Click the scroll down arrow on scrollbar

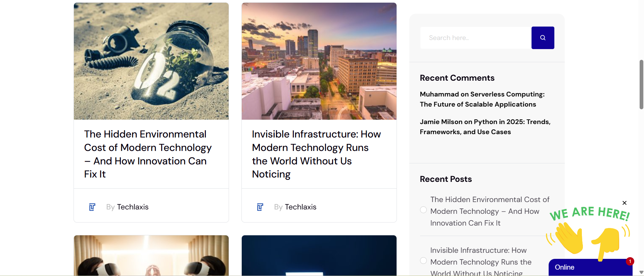(641, 272)
